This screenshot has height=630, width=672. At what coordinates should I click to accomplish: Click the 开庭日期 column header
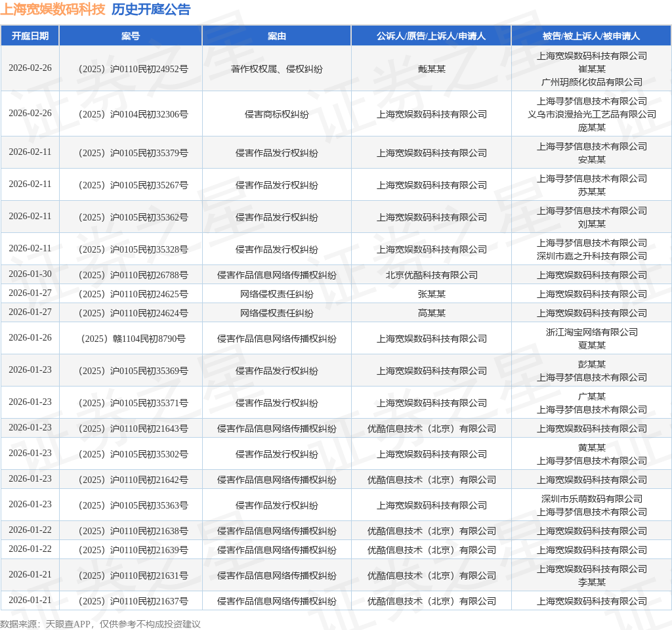pyautogui.click(x=30, y=36)
